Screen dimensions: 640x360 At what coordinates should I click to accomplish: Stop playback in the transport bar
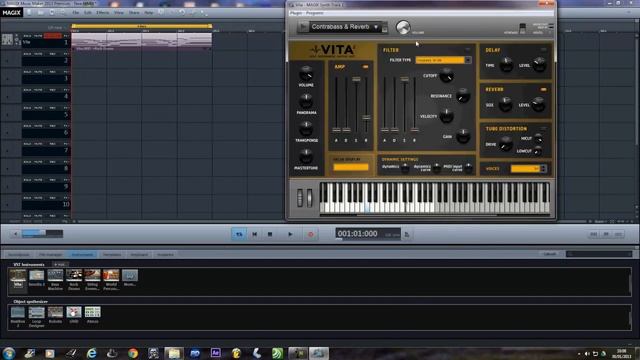point(270,234)
